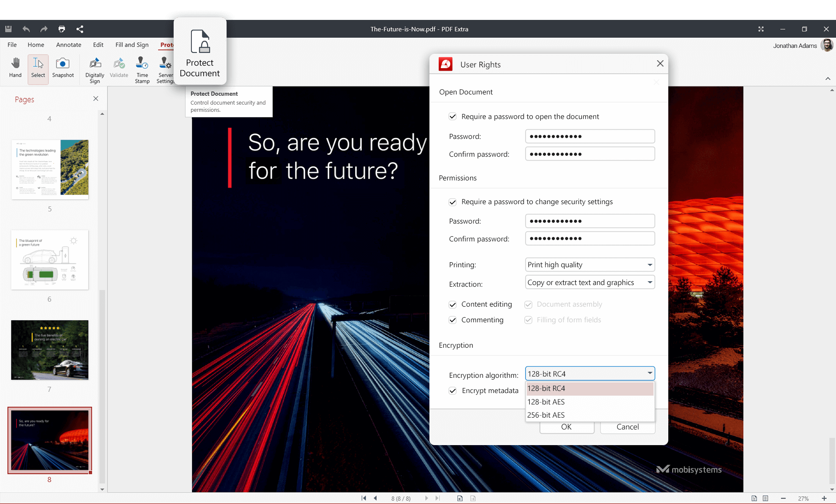Click permissions Password field
836x504 pixels.
click(590, 221)
